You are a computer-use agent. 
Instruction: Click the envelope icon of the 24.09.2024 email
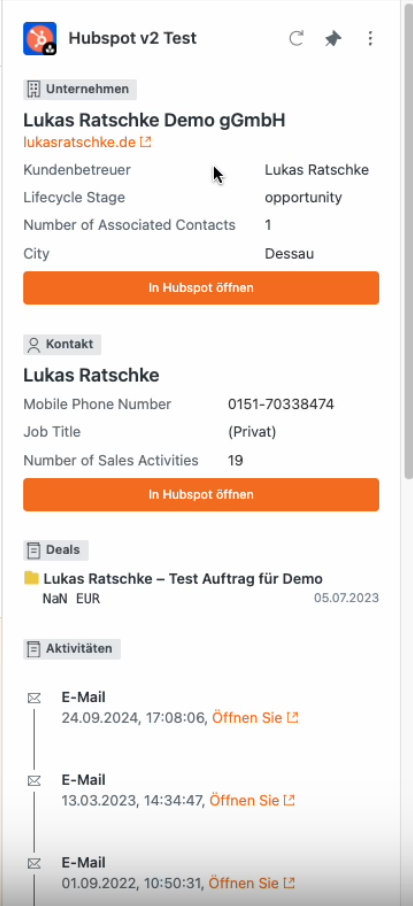pos(34,699)
